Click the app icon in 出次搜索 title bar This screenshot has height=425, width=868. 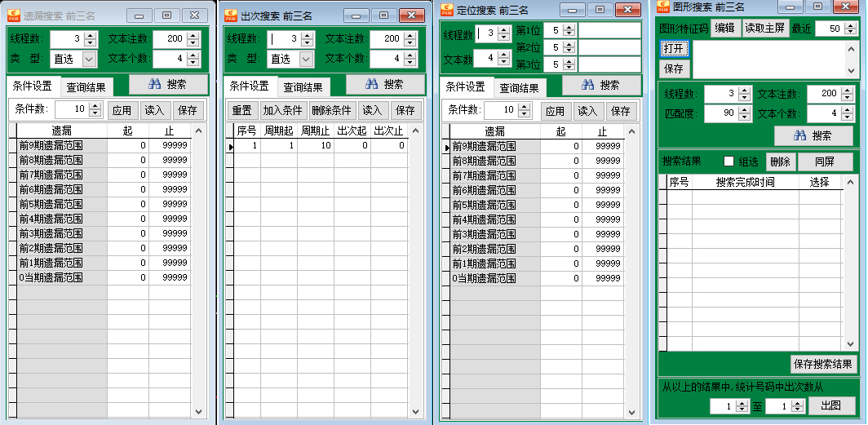click(230, 15)
